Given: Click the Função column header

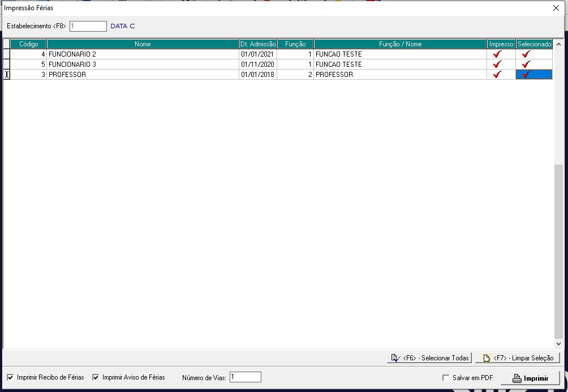Looking at the screenshot, I should 295,44.
